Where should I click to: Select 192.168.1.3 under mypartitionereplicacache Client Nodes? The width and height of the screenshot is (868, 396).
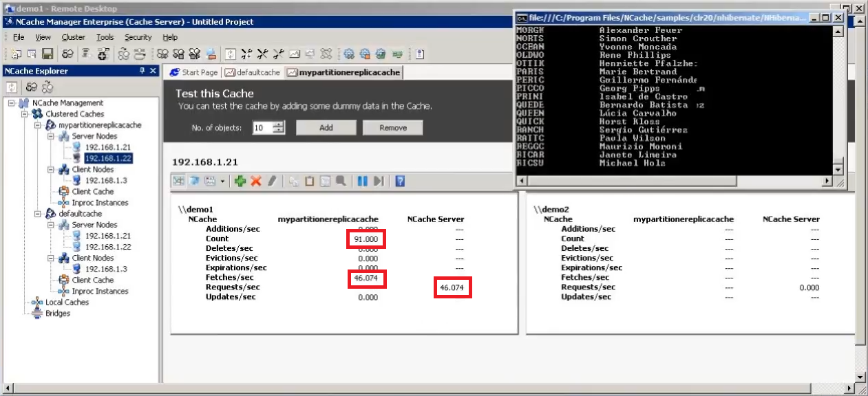[106, 180]
